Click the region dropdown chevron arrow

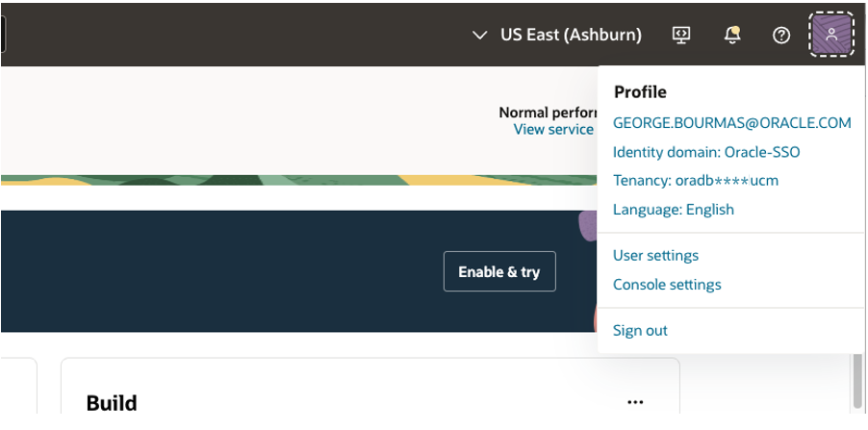(x=479, y=36)
